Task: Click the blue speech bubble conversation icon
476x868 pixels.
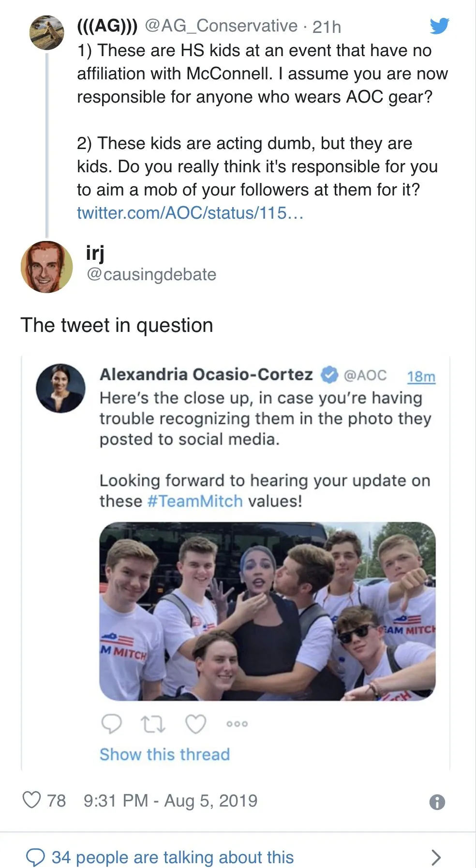Action: click(35, 857)
